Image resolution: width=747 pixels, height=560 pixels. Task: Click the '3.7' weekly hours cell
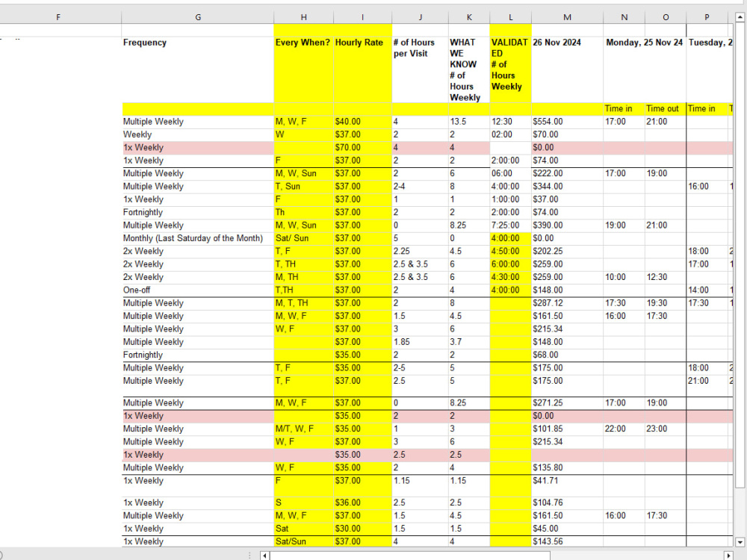coord(469,342)
